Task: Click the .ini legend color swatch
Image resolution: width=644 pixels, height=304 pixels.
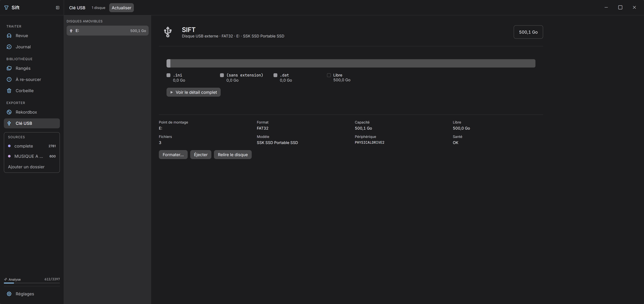Action: pyautogui.click(x=168, y=75)
